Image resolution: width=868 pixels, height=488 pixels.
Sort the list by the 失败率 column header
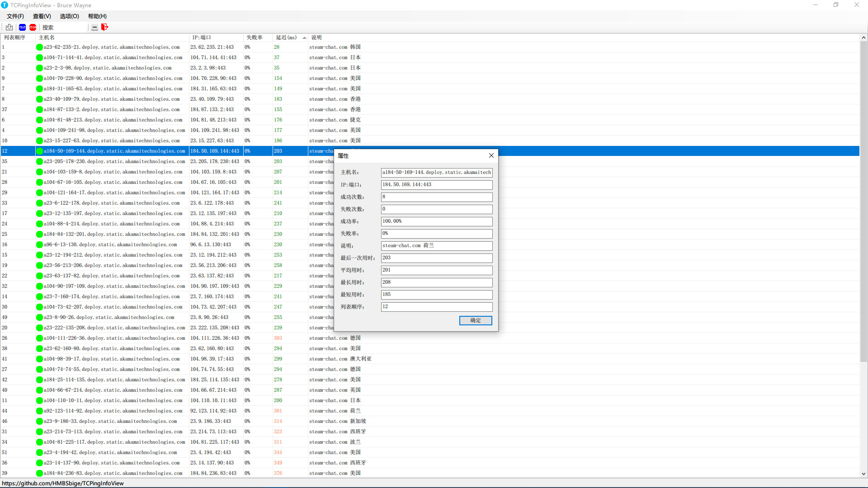point(254,38)
